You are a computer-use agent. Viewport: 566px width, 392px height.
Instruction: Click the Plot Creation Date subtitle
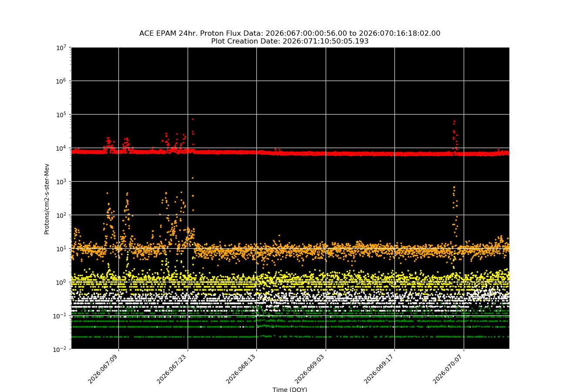(290, 41)
